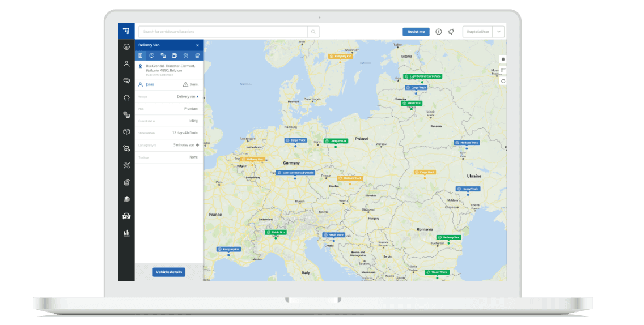Open the maintenance wrench icon in sidebar
Image resolution: width=644 pixels, height=325 pixels.
[126, 165]
